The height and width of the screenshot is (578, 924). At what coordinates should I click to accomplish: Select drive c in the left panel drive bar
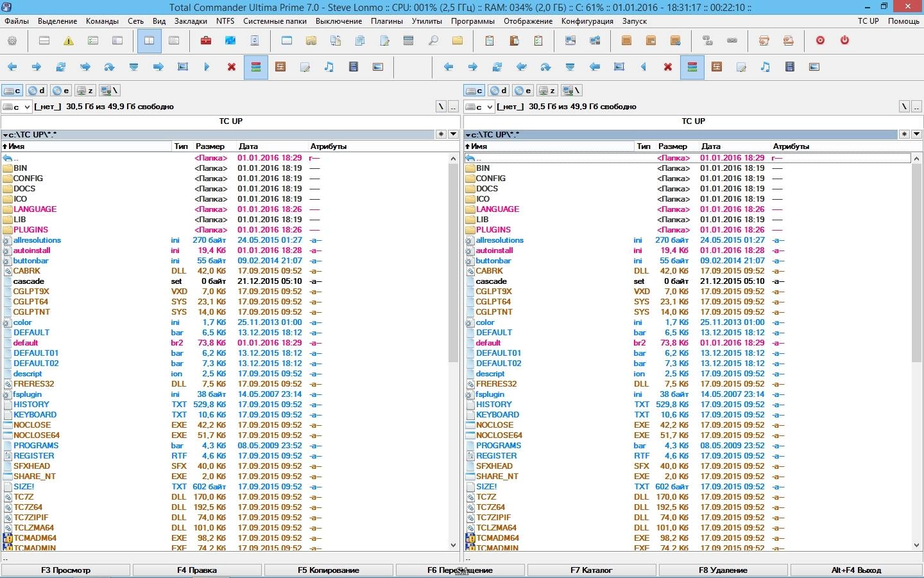point(12,91)
